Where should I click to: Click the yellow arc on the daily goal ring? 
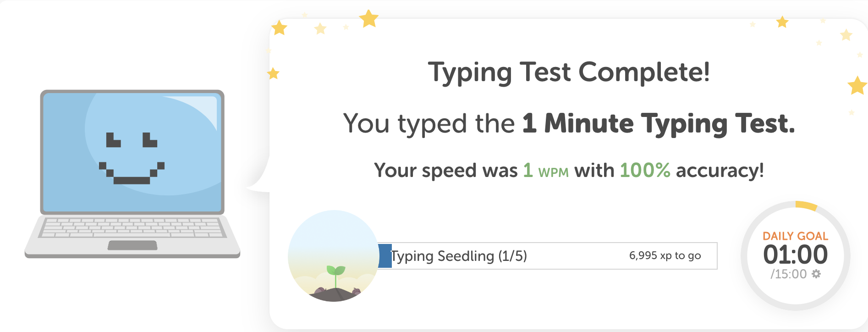[x=806, y=206]
